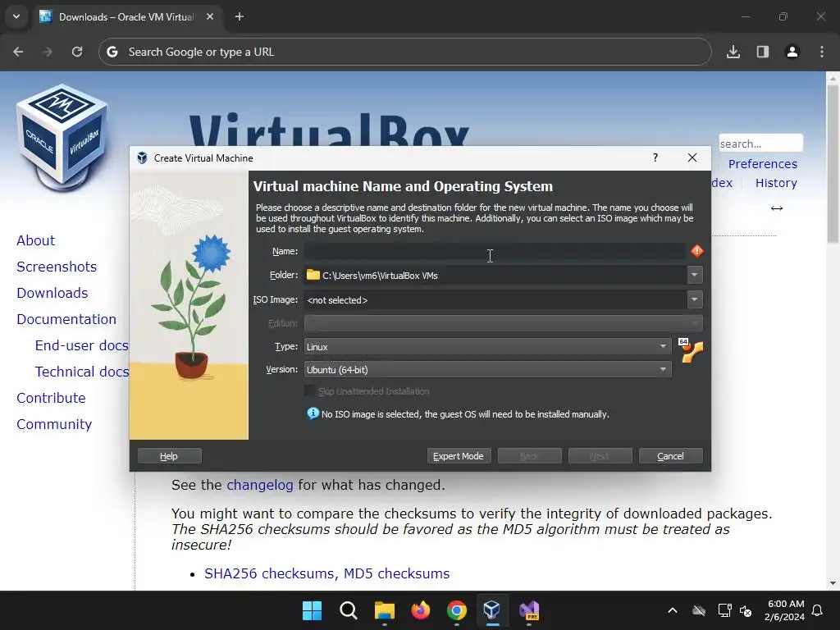Screen dimensions: 840x630
Task: Open MD5 checksums link
Action: (396, 573)
